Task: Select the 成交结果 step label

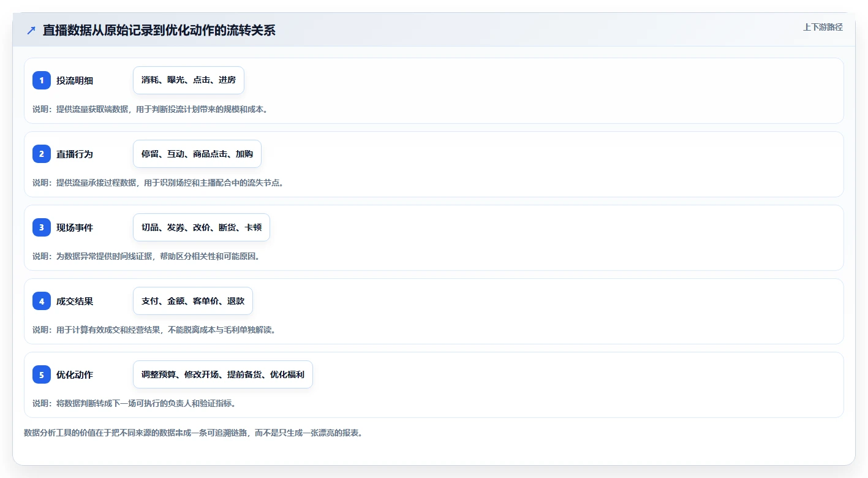Action: pyautogui.click(x=75, y=301)
